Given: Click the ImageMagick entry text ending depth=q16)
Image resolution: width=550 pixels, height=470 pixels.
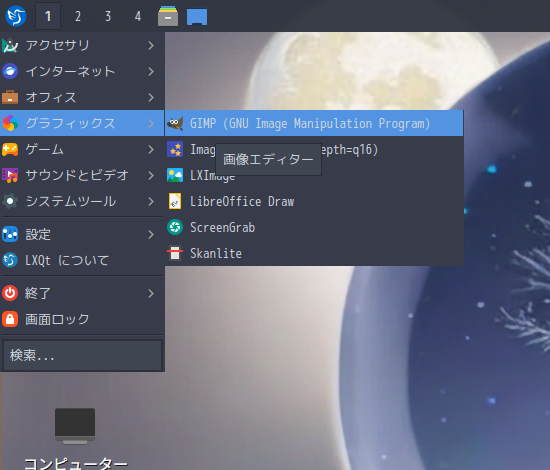Looking at the screenshot, I should (350, 150).
